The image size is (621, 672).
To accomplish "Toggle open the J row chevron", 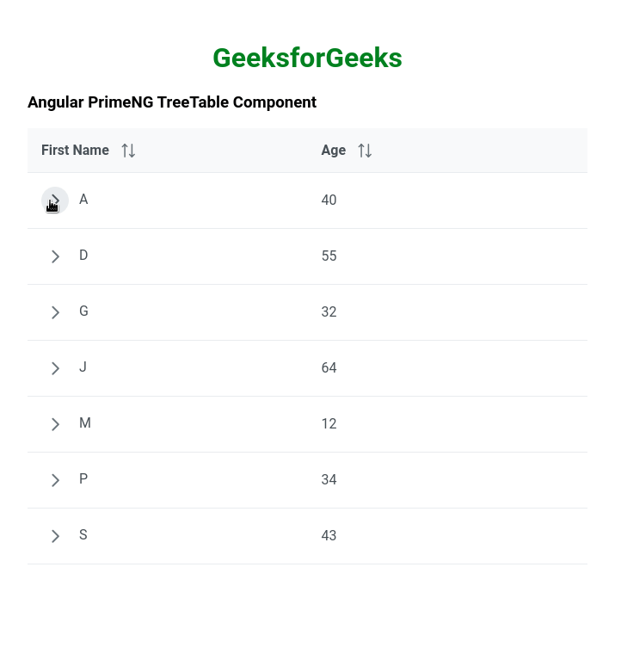I will [x=55, y=368].
